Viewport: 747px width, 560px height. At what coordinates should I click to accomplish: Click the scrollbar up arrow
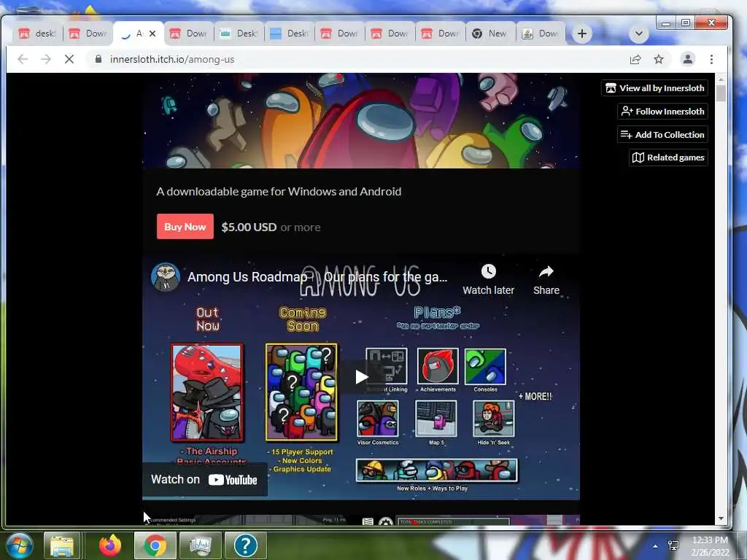pyautogui.click(x=720, y=79)
